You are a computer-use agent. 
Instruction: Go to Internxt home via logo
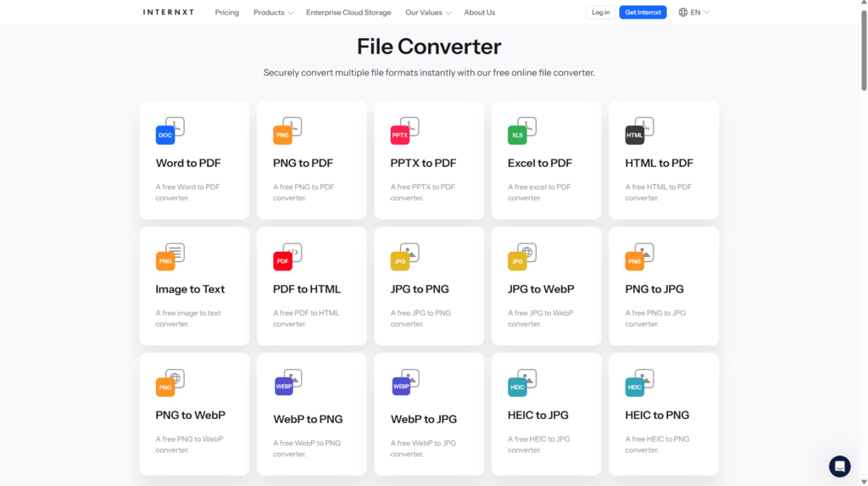169,12
